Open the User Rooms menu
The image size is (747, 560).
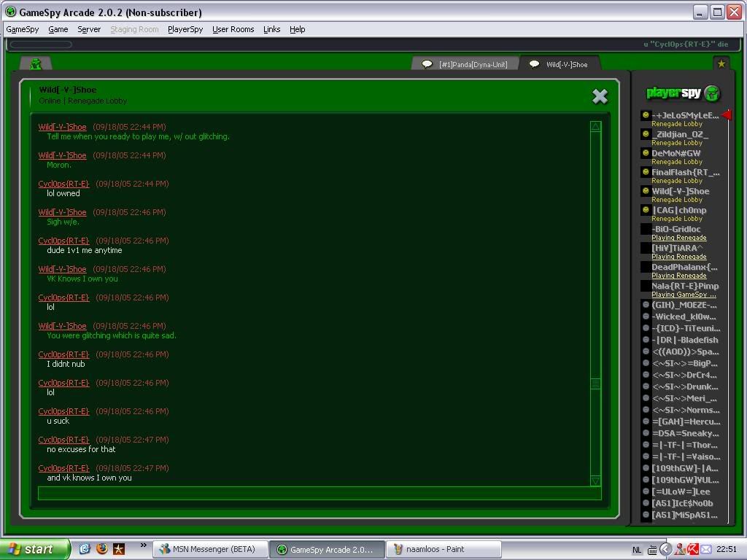coord(233,29)
